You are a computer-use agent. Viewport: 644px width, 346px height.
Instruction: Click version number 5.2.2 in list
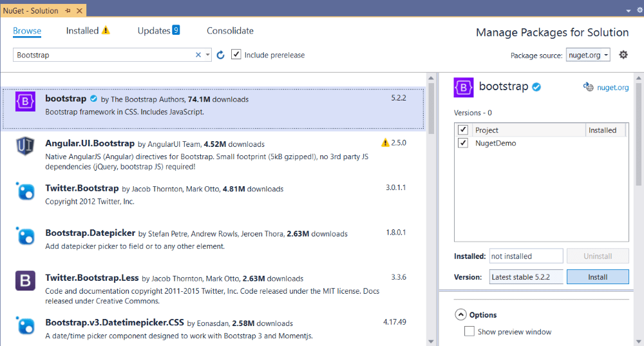(x=399, y=98)
